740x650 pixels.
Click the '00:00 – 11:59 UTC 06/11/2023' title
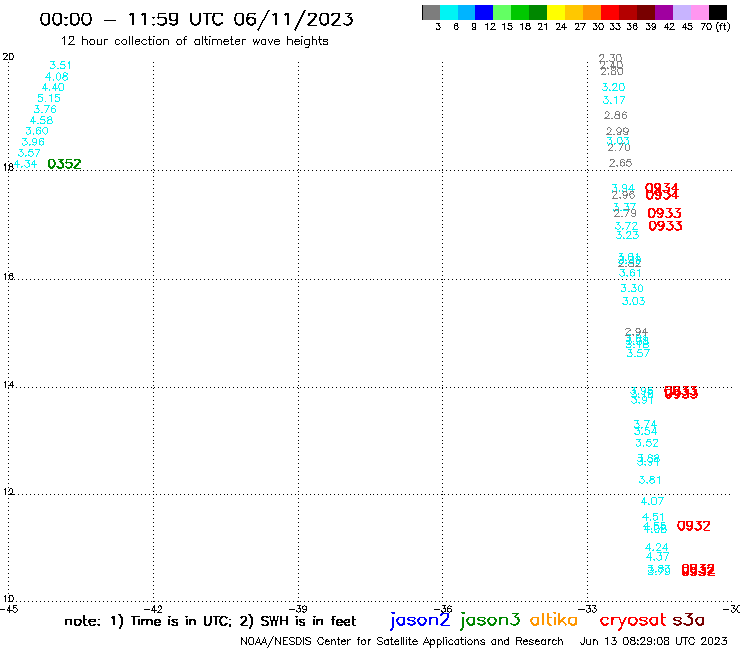coord(196,19)
